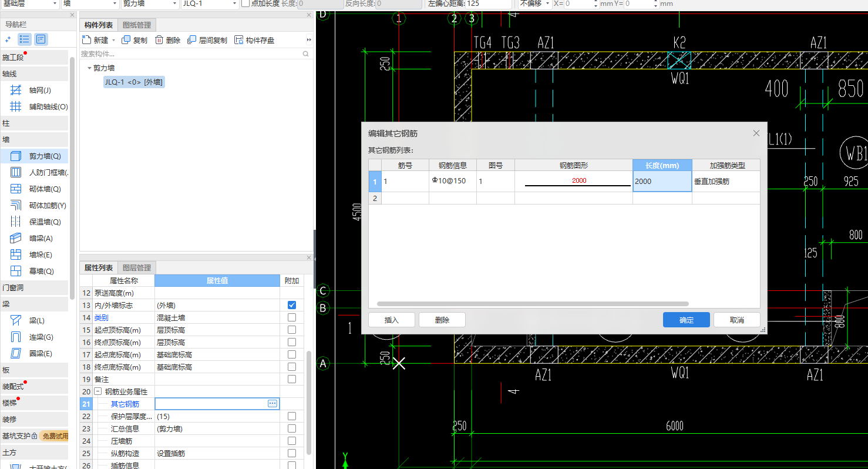Click the 层间复制 copy between floors icon
This screenshot has width=868, height=469.
pyautogui.click(x=191, y=40)
